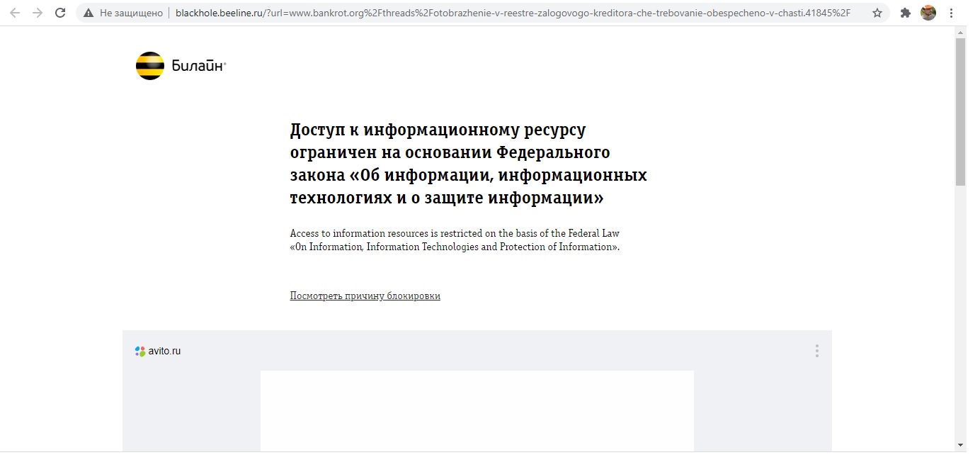This screenshot has width=980, height=455.
Task: Reload the blocked page
Action: [60, 13]
